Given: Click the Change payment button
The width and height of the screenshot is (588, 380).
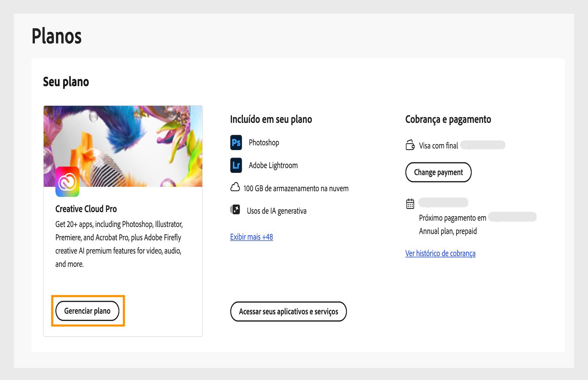Looking at the screenshot, I should point(438,172).
